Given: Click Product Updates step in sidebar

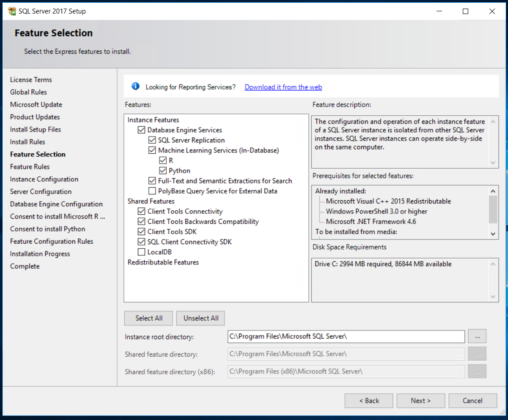Looking at the screenshot, I should coord(35,117).
